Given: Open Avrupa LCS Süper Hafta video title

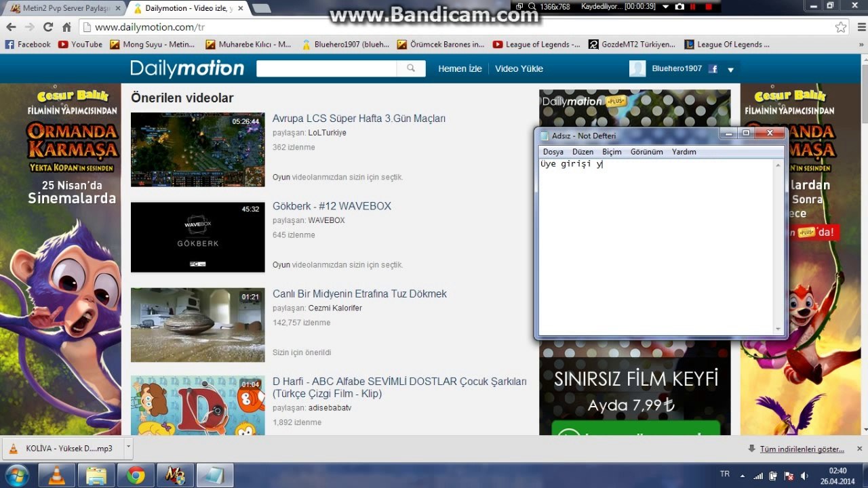Looking at the screenshot, I should pyautogui.click(x=359, y=119).
